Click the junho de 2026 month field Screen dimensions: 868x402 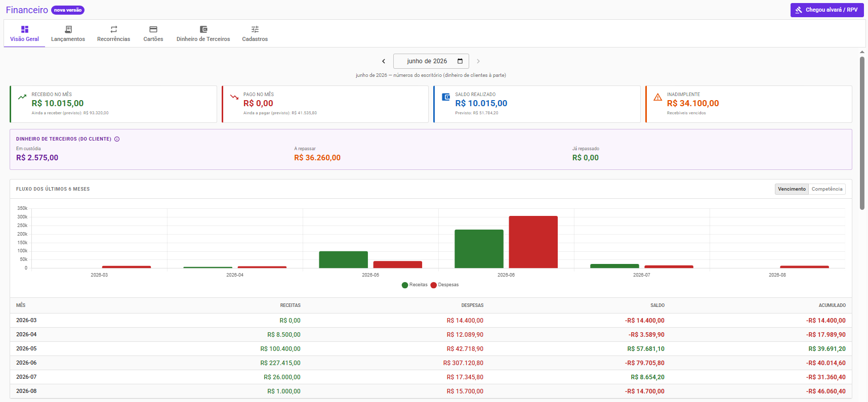431,61
